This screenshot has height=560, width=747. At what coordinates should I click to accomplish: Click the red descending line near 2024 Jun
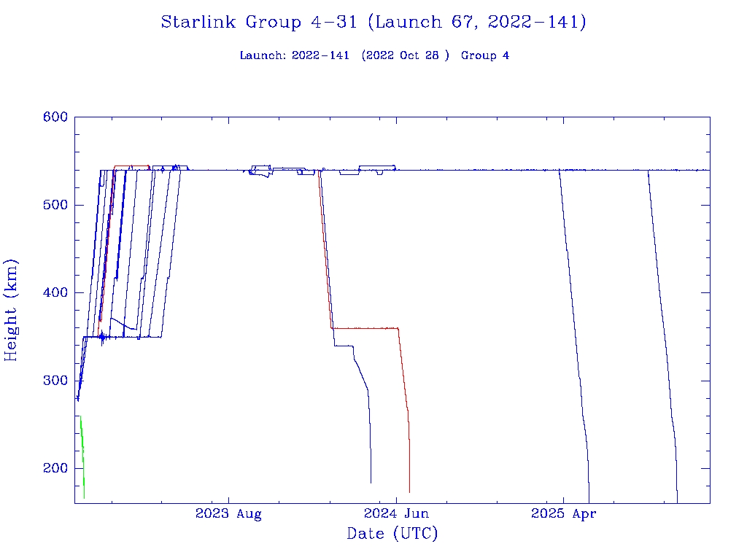tap(404, 379)
